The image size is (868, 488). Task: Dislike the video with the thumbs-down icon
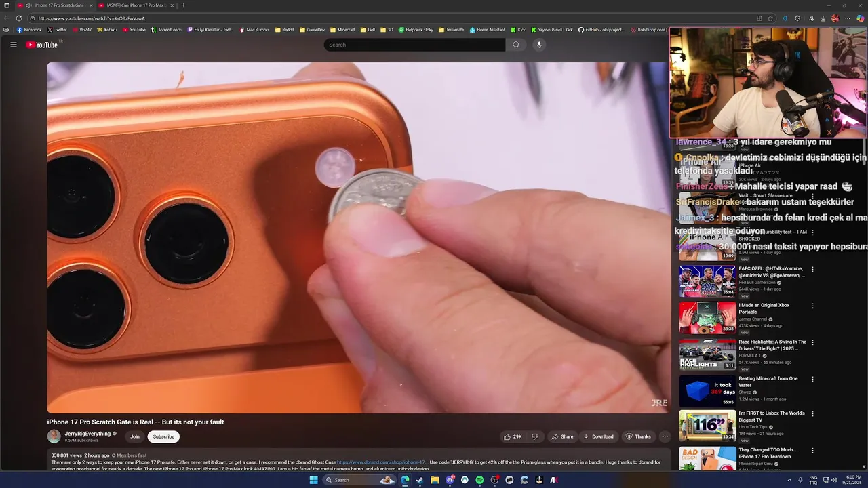(x=535, y=436)
